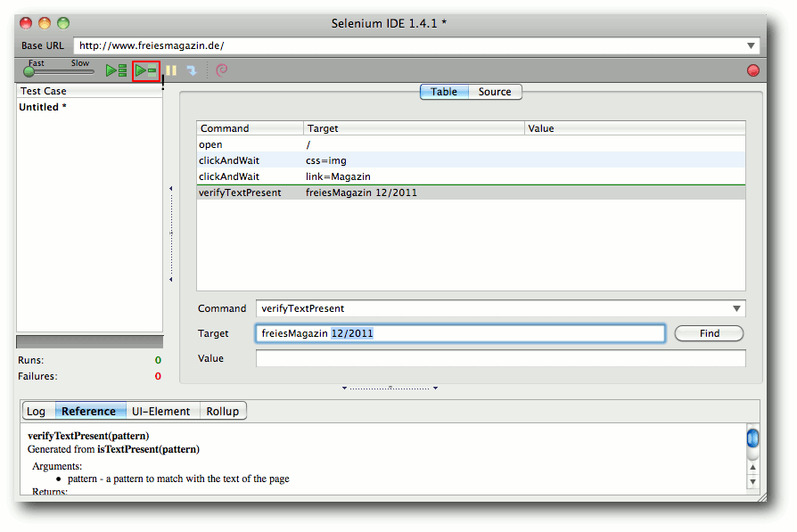
Task: Click the empty Value input field
Action: pyautogui.click(x=501, y=358)
